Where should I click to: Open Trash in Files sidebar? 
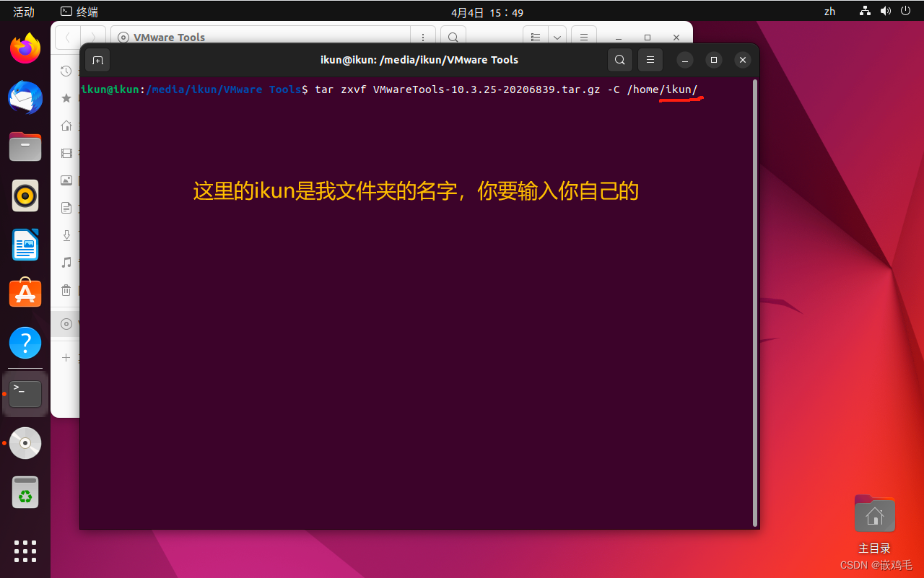66,290
